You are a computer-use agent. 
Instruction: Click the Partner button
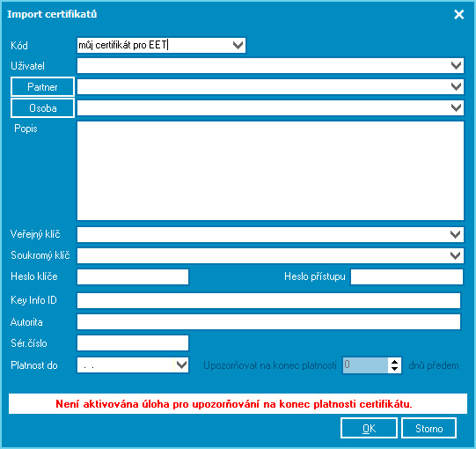point(42,87)
